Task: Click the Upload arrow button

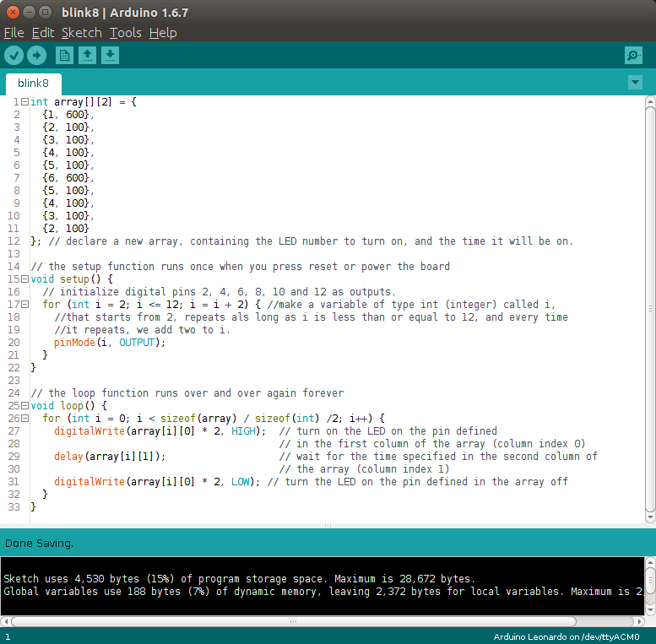Action: coord(37,55)
